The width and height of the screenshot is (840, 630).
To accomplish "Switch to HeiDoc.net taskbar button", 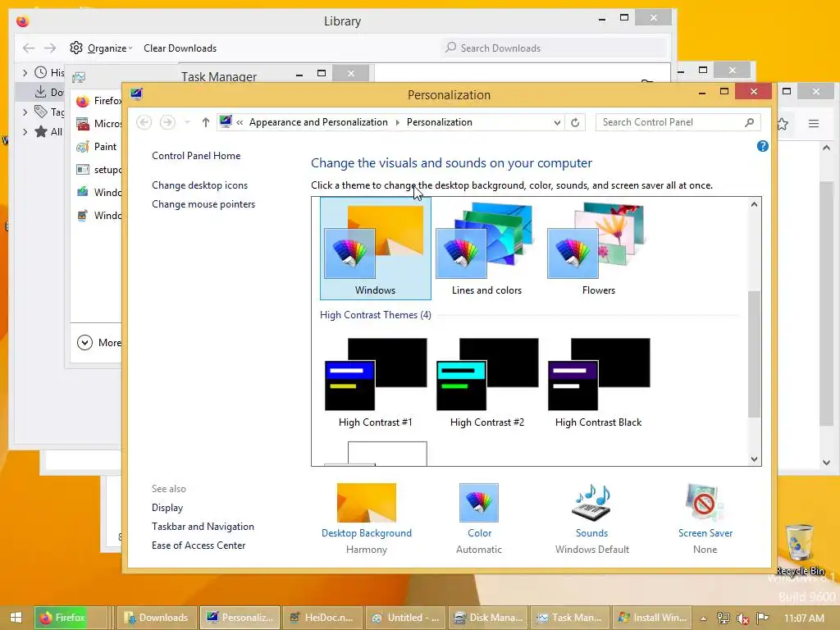I will click(x=322, y=618).
